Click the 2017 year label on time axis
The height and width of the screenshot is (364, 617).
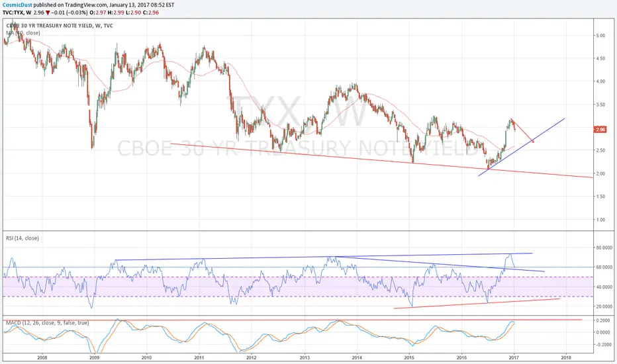pos(514,357)
